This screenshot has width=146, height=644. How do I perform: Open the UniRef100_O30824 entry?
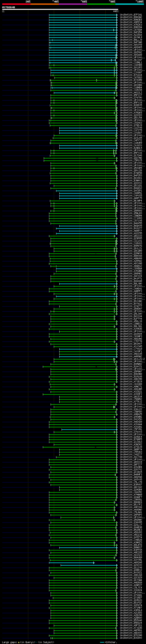point(131,591)
